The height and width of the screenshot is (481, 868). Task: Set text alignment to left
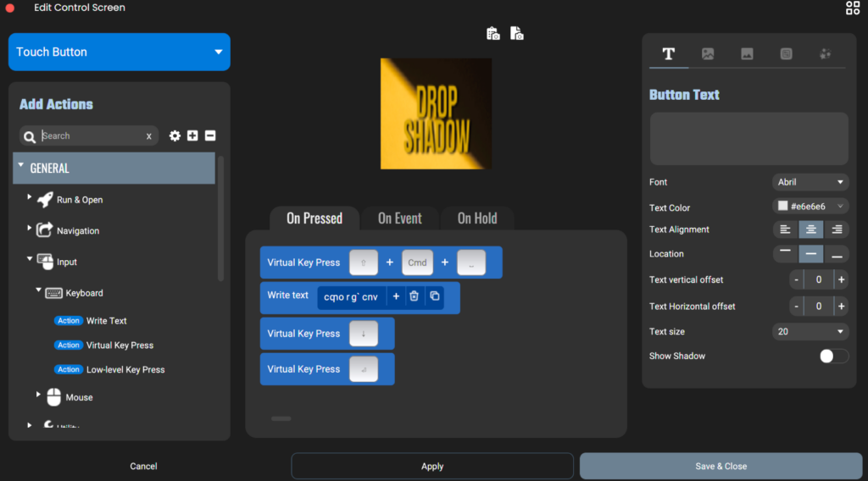[786, 229]
